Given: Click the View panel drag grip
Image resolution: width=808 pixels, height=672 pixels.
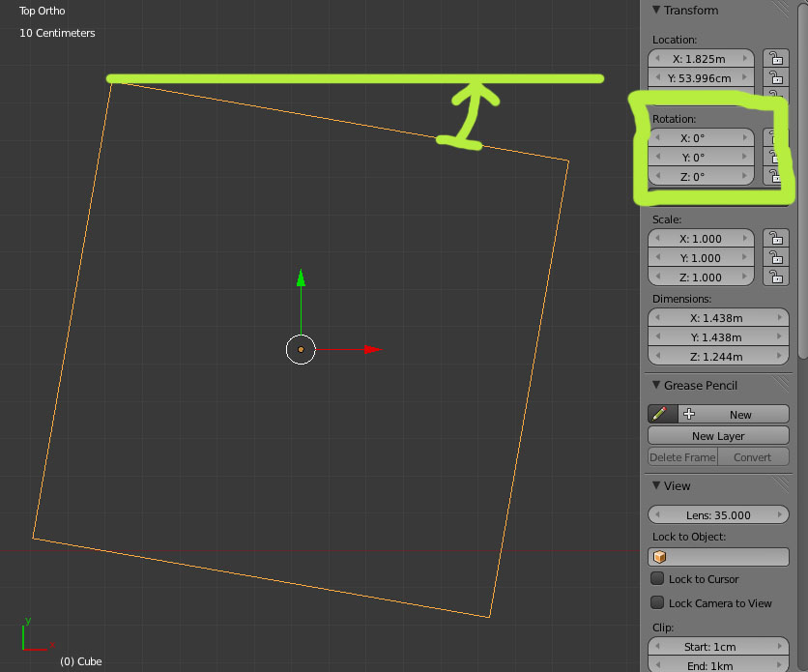Looking at the screenshot, I should coord(780,484).
